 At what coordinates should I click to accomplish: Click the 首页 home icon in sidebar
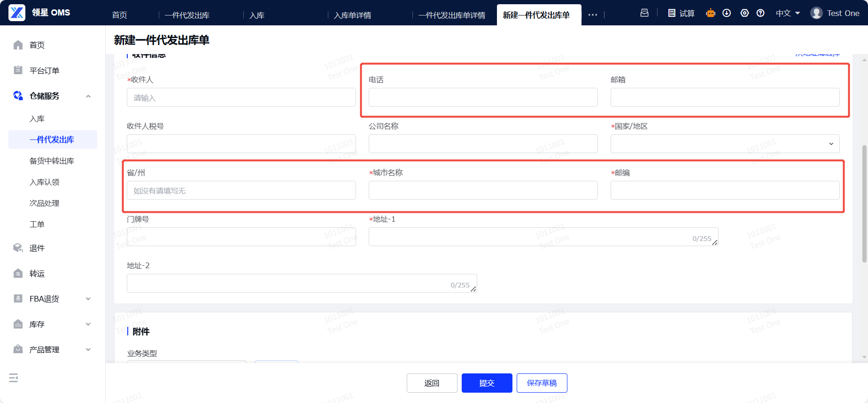[18, 45]
